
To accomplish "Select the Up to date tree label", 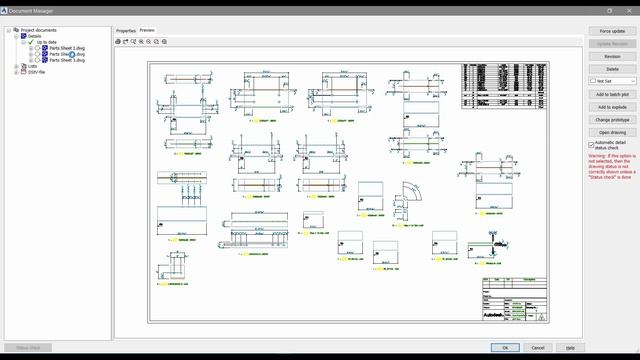I will click(47, 42).
